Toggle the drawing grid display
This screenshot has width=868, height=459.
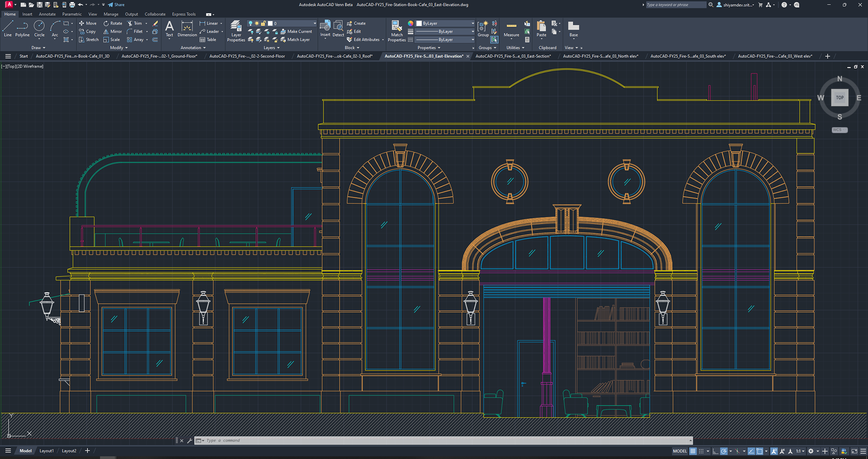click(693, 451)
